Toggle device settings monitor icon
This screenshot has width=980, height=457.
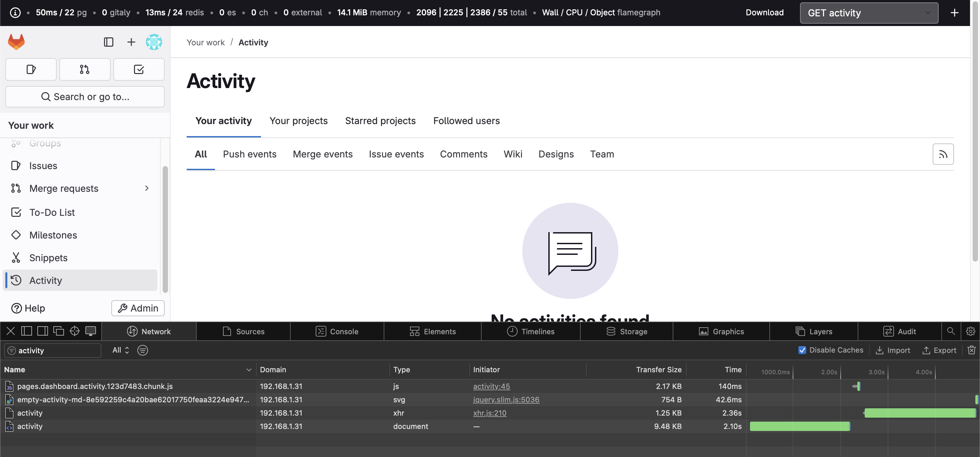(x=91, y=331)
